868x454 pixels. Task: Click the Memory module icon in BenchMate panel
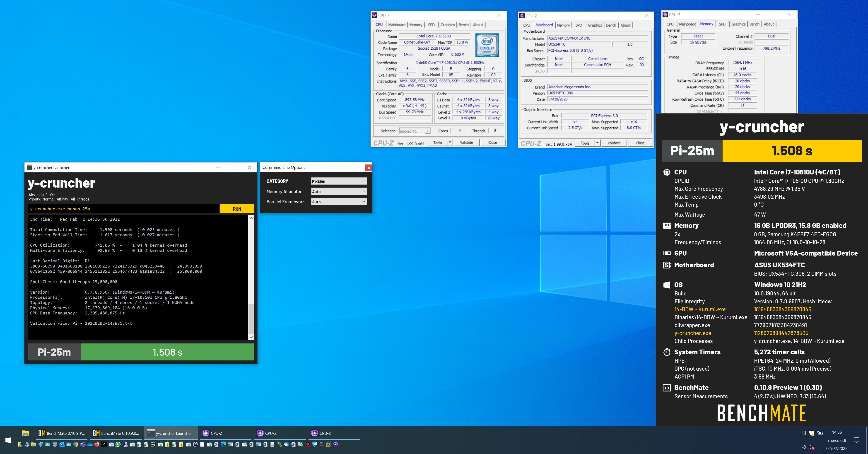(666, 226)
